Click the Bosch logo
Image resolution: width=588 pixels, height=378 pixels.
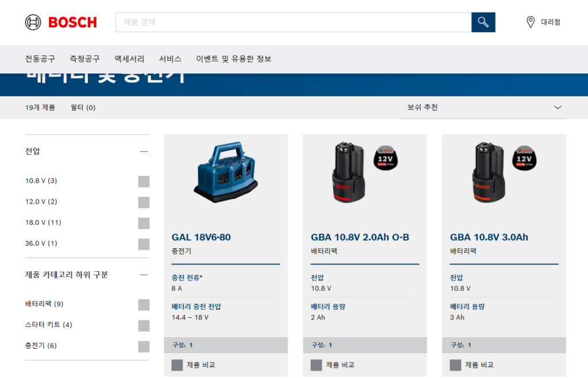tap(61, 22)
